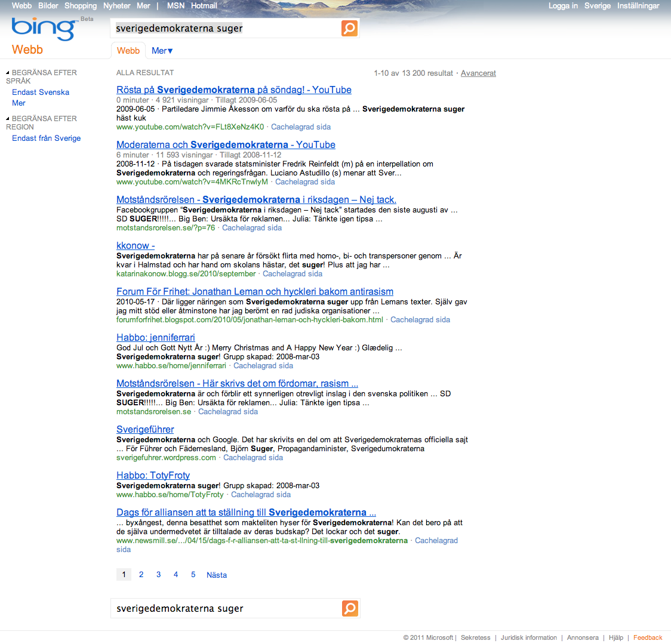Click the bottom orange search magnifier button
671x644 pixels.
pos(350,608)
